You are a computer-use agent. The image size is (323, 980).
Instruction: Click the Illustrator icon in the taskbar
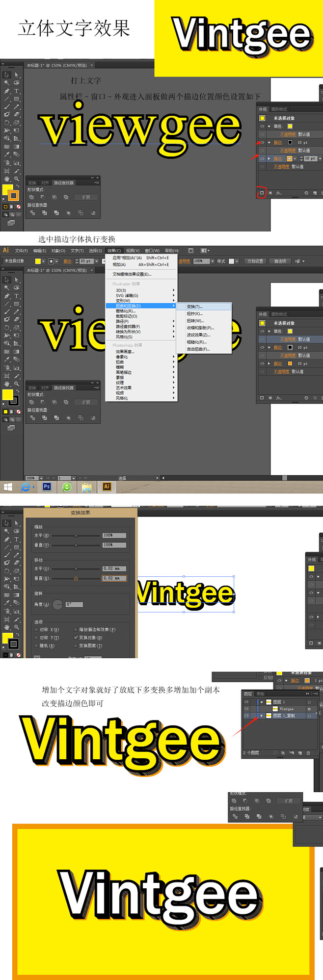pyautogui.click(x=107, y=487)
